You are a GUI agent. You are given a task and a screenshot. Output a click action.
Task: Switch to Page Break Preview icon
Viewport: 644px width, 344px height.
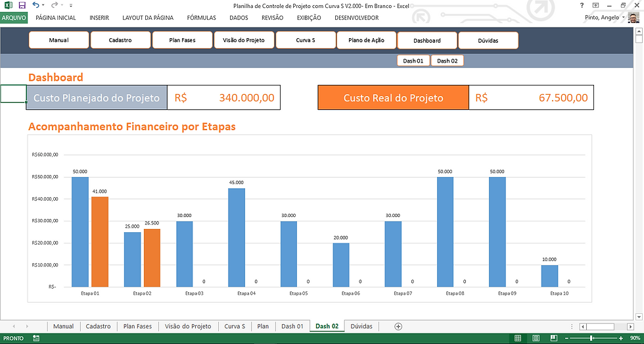[554, 338]
